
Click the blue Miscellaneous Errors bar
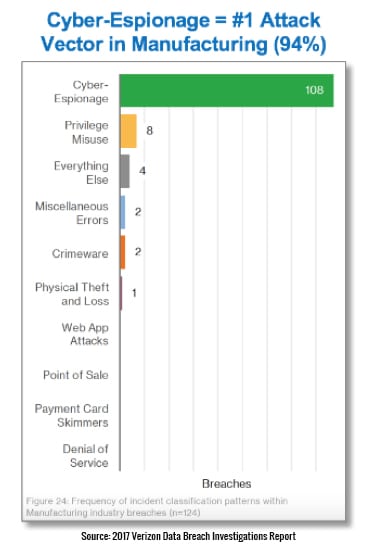(x=123, y=212)
